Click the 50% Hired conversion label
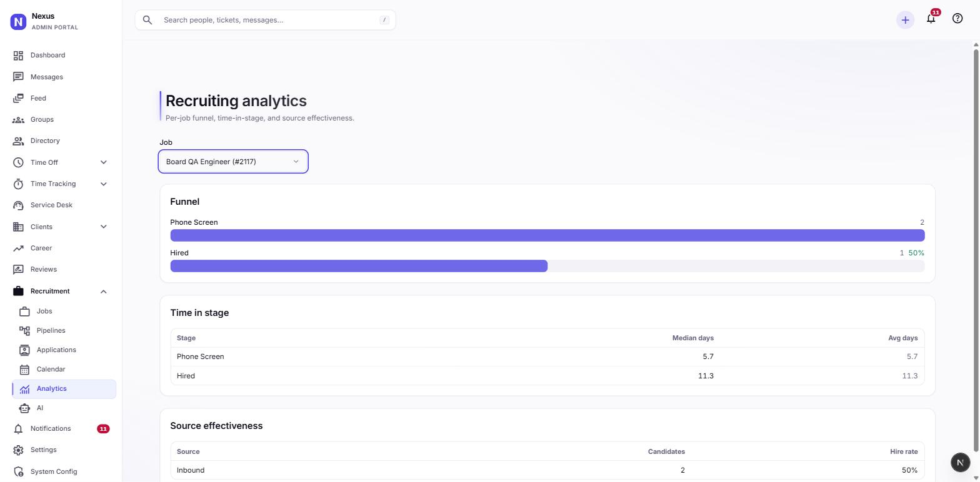 (916, 253)
